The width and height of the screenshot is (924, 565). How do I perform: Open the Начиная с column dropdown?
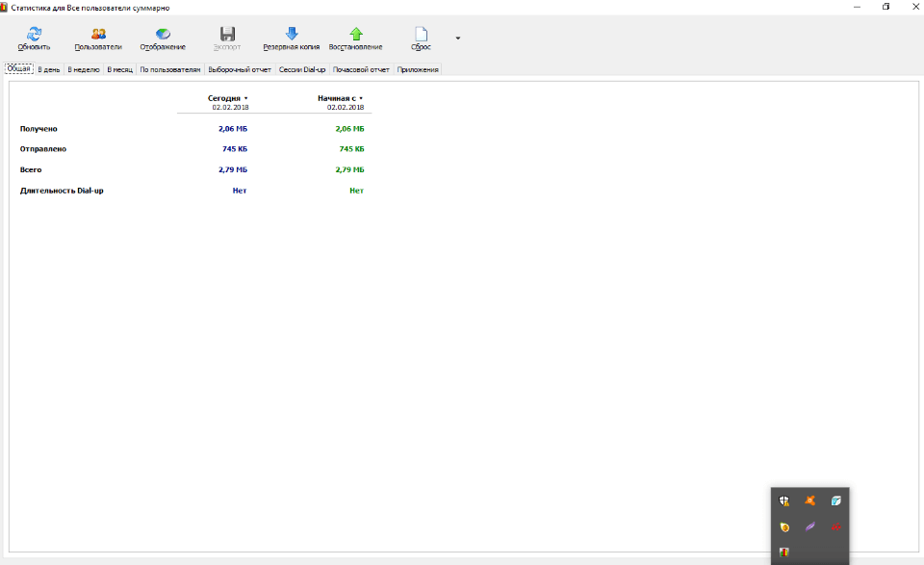(x=361, y=98)
